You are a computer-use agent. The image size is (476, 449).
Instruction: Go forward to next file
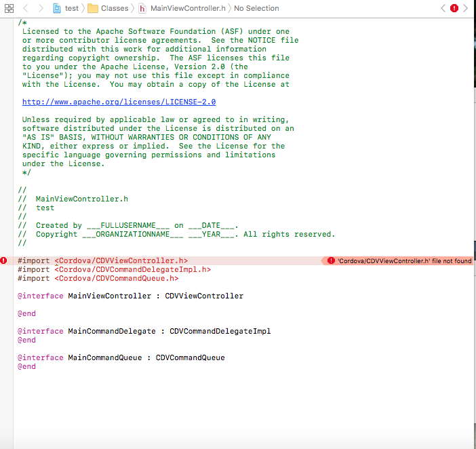click(x=41, y=8)
